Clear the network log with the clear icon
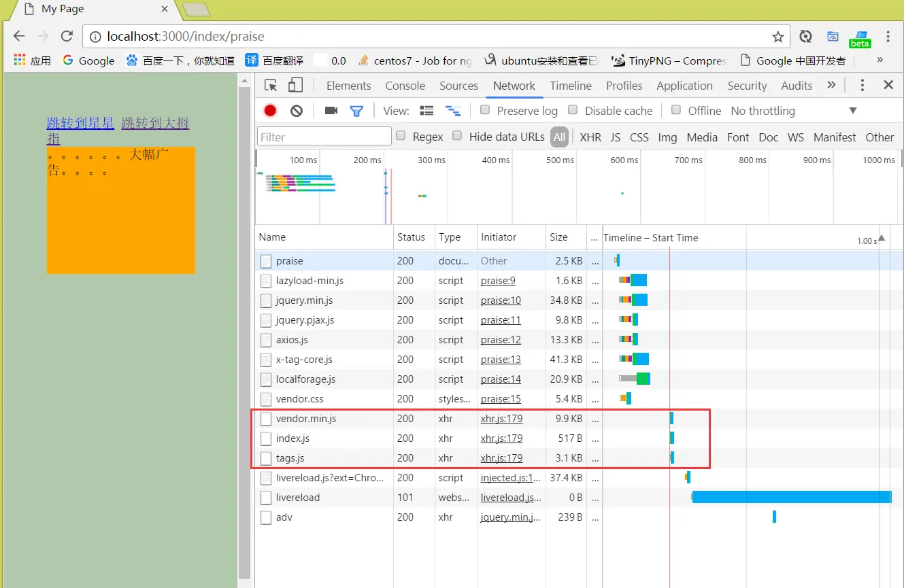Viewport: 904px width, 588px height. pyautogui.click(x=296, y=111)
